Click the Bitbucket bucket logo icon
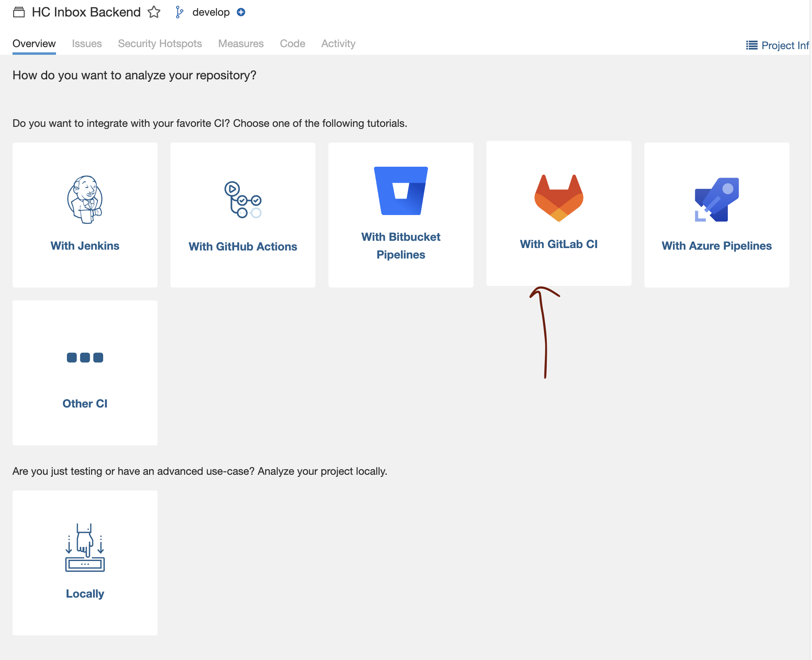812x660 pixels. pyautogui.click(x=401, y=191)
